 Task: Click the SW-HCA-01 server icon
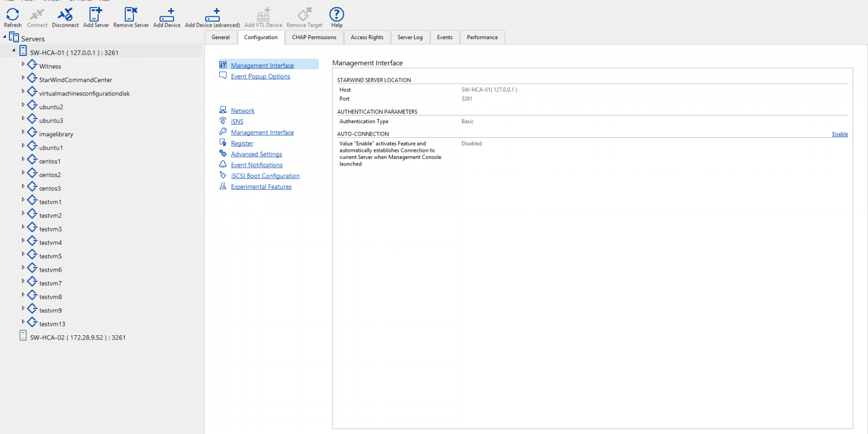point(23,51)
